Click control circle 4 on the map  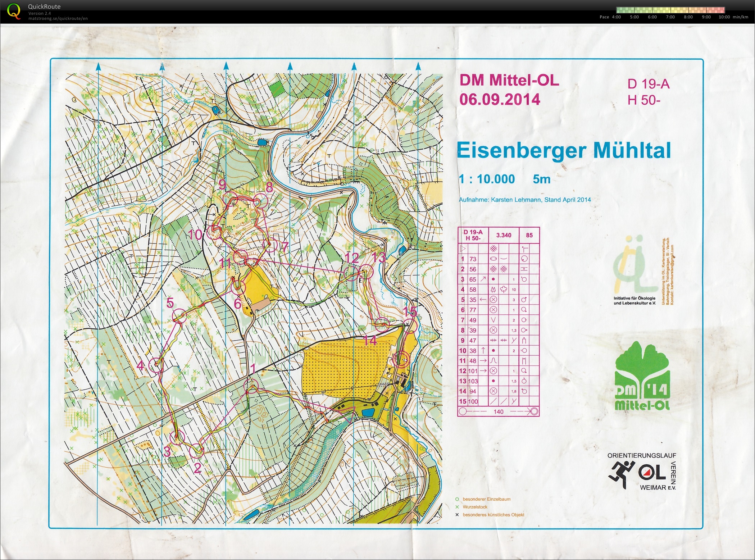coord(156,365)
